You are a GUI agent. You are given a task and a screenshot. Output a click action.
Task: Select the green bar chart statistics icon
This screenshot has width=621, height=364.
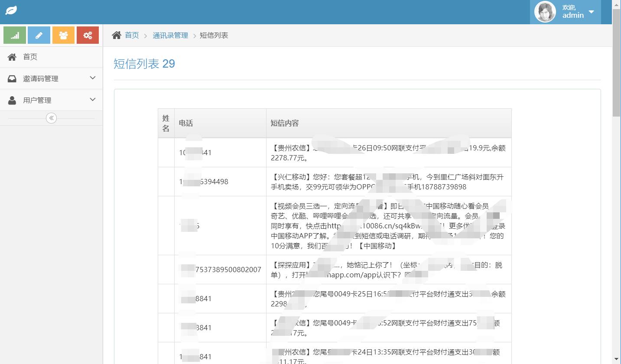pos(15,35)
